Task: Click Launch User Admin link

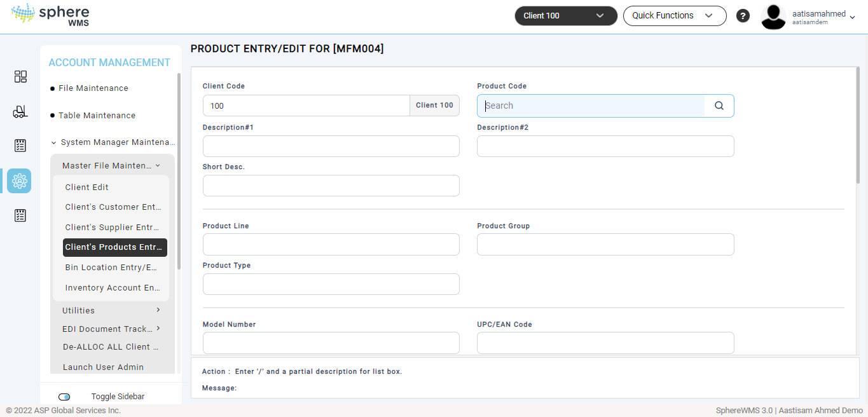Action: pos(103,367)
